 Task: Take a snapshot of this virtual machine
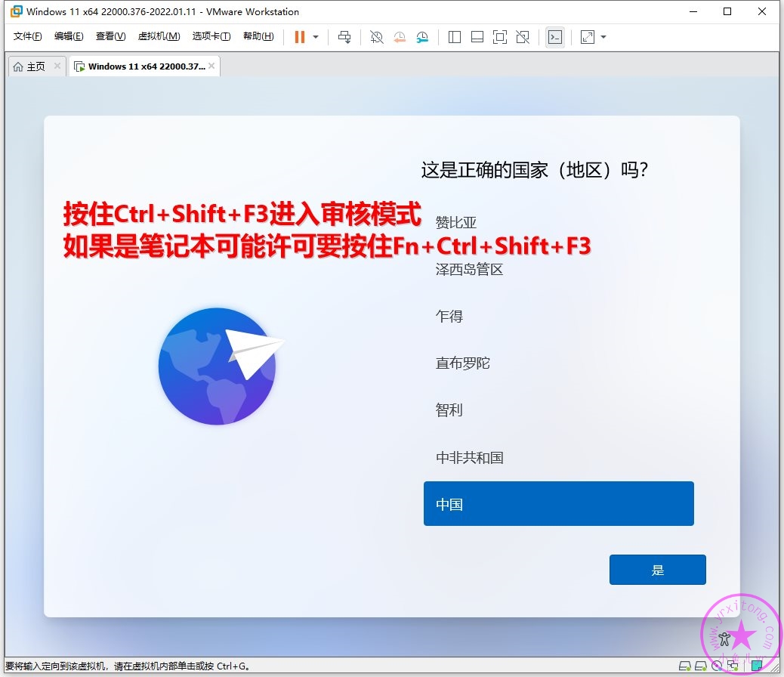point(376,37)
